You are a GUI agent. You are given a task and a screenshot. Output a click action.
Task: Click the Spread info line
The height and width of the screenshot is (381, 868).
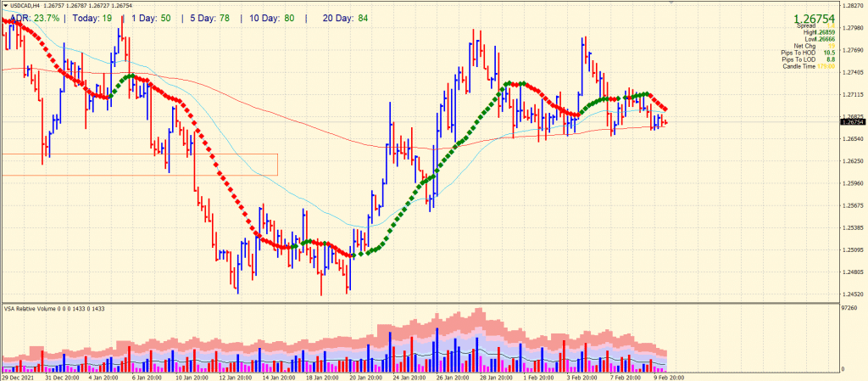pyautogui.click(x=815, y=26)
